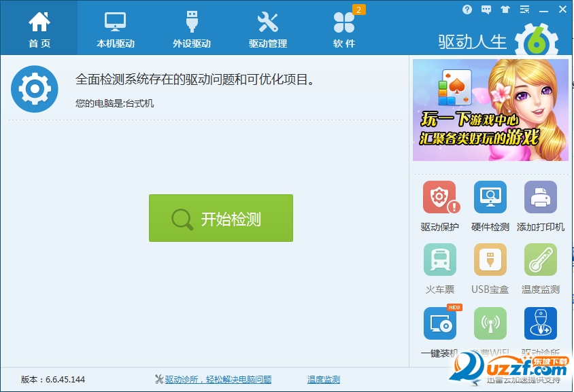This screenshot has height=392, width=574.
Task: Click the feedback message bubble icon
Action: (485, 10)
